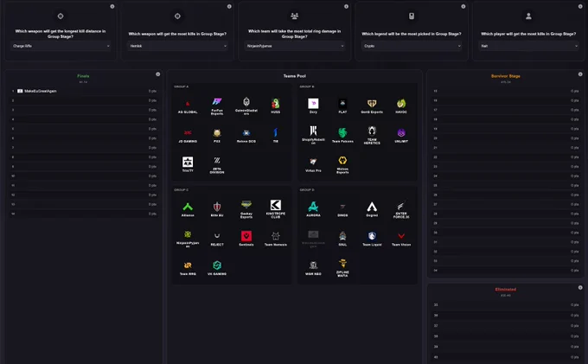Select first Finals slot with placed team
This screenshot has height=364, width=588.
[84, 91]
